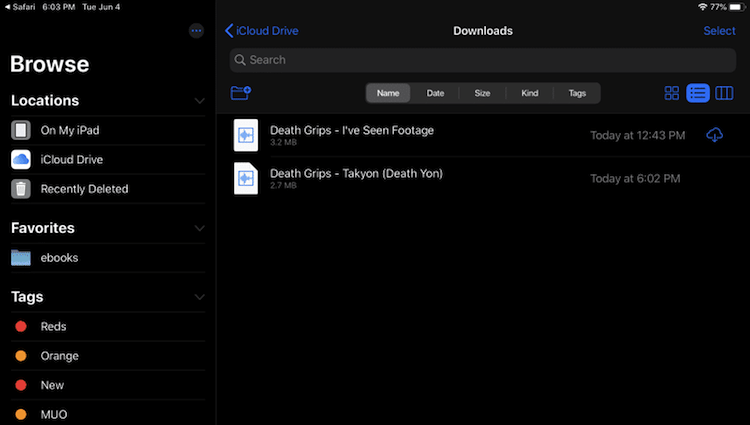Collapse the Favorites section
The height and width of the screenshot is (425, 750).
[x=199, y=228]
